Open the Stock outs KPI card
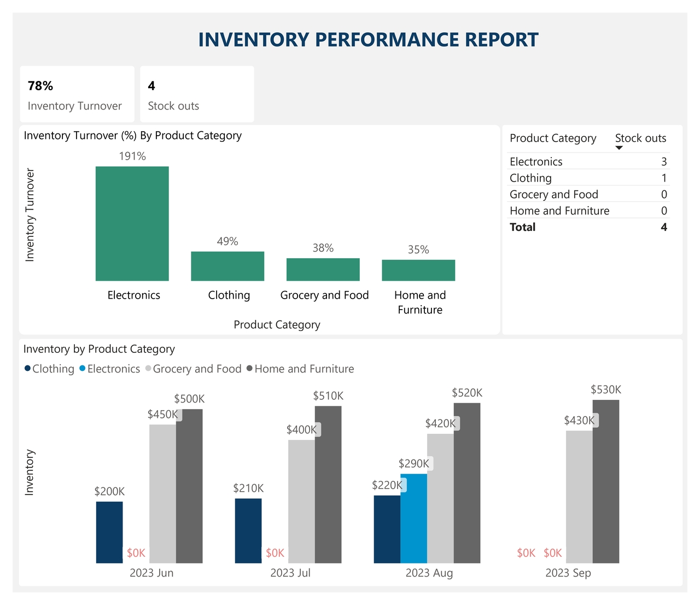The height and width of the screenshot is (605, 700). (197, 94)
